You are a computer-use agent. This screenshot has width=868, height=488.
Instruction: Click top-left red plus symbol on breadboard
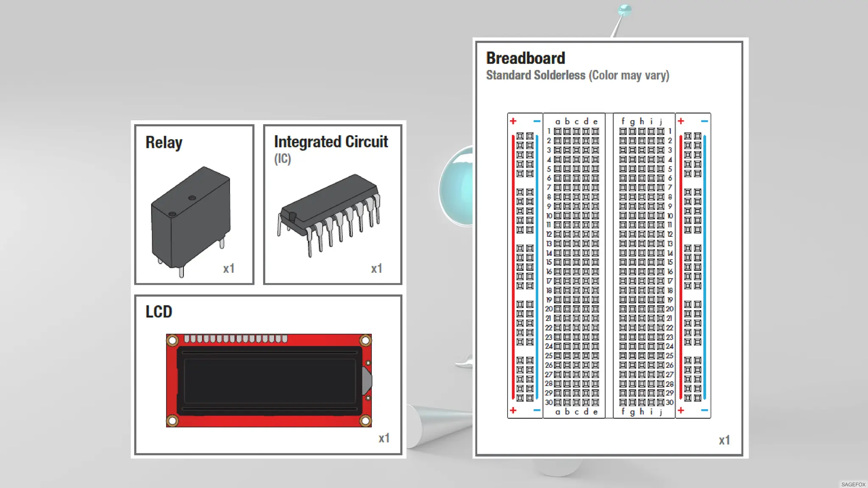[x=513, y=121]
